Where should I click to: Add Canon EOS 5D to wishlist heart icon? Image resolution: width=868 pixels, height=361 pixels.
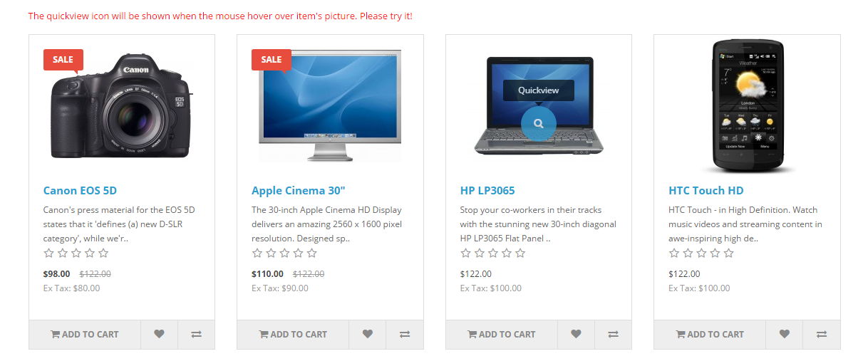pos(159,334)
